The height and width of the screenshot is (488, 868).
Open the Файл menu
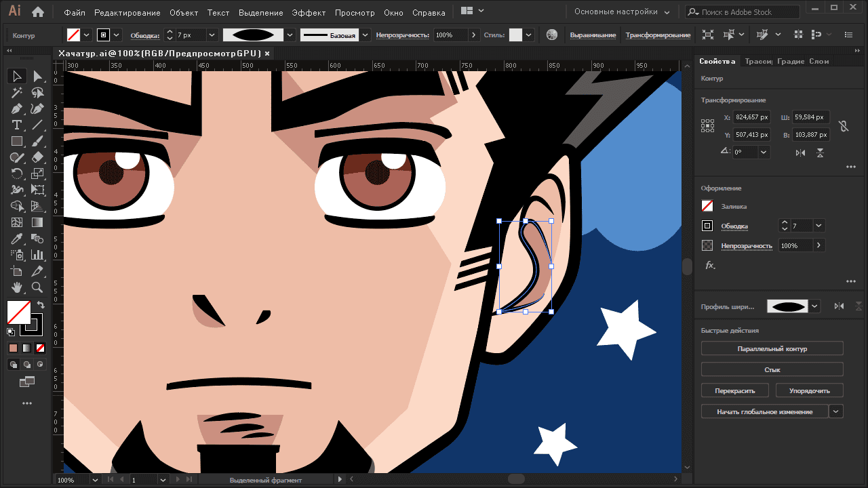[74, 12]
